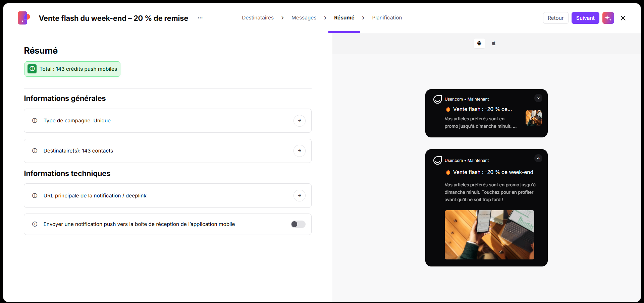Go to the Destinataires step

pyautogui.click(x=258, y=18)
